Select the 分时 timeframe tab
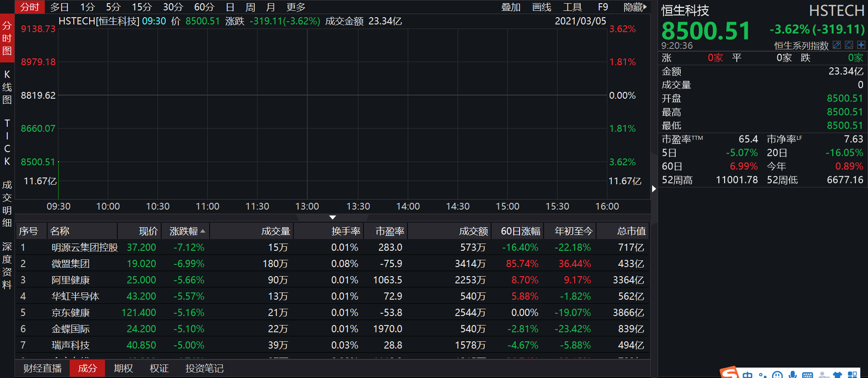868x378 pixels. tap(30, 7)
